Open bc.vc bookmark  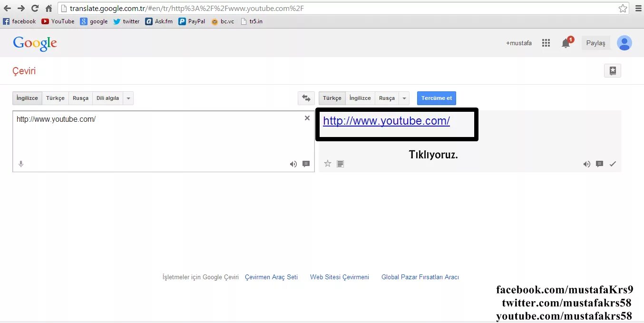(223, 21)
